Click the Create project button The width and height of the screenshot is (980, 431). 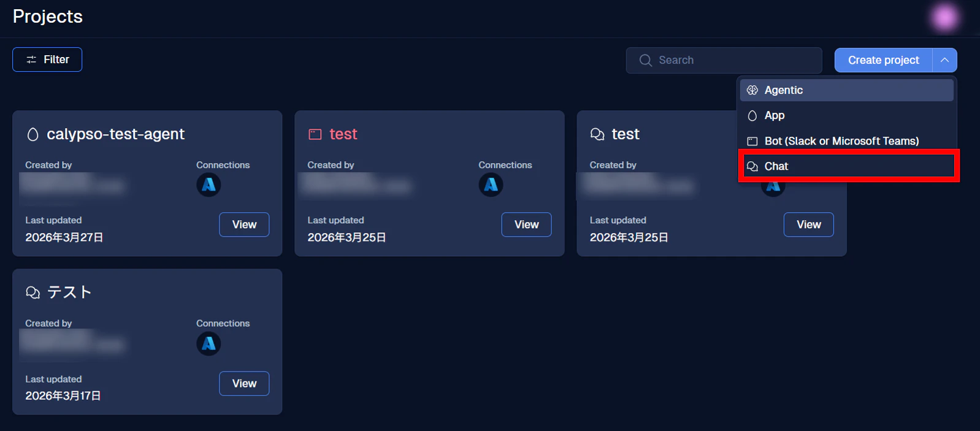point(883,60)
